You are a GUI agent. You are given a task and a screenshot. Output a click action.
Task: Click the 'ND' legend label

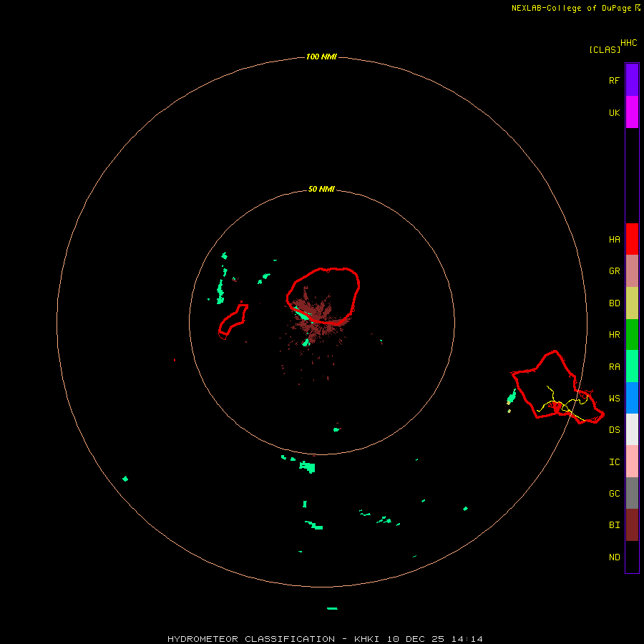tap(614, 557)
